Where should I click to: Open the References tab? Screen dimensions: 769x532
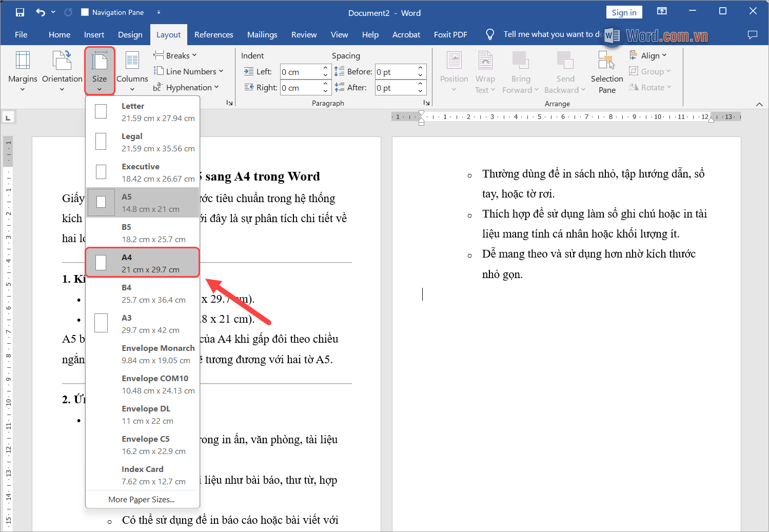coord(214,34)
